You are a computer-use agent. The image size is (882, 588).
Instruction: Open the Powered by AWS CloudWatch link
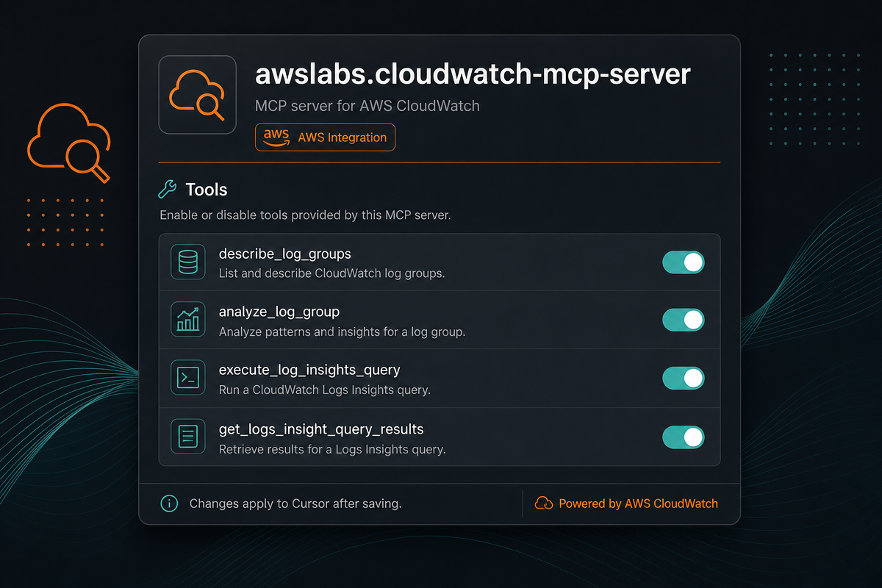click(638, 503)
